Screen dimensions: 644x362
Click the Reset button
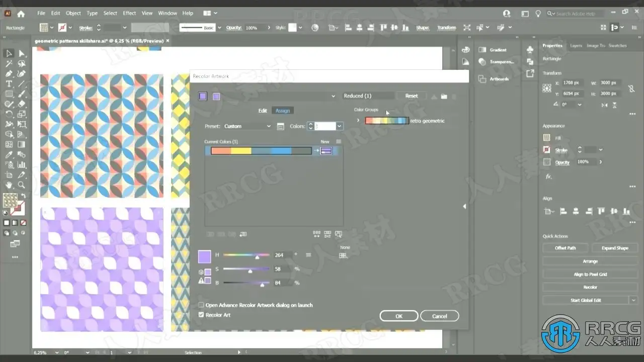pos(412,96)
